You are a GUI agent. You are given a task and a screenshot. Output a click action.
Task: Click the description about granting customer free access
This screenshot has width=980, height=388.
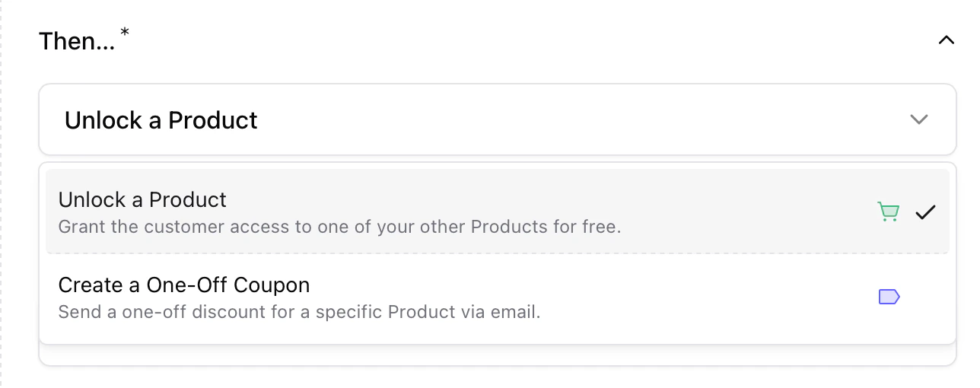(339, 227)
